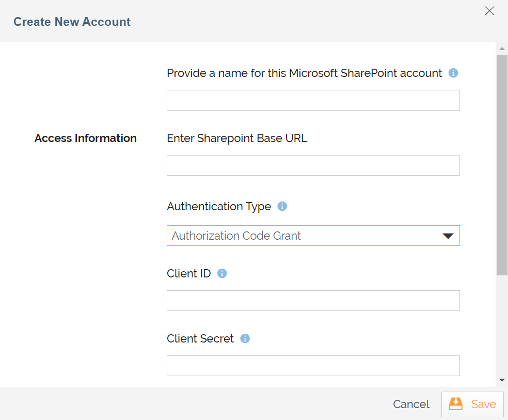Click the scrollbar down arrow

(502, 380)
